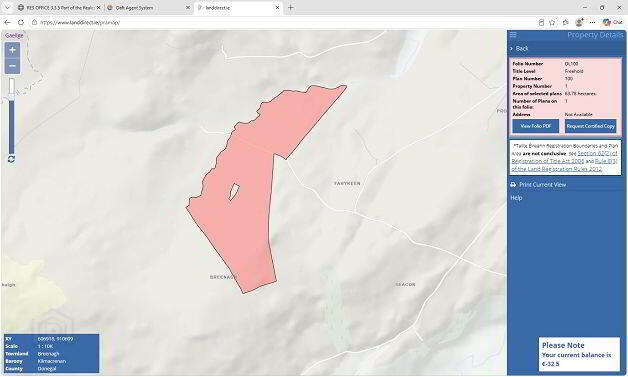Image resolution: width=628 pixels, height=377 pixels.
Task: Click the BREENAGH map label
Action: pos(223,277)
